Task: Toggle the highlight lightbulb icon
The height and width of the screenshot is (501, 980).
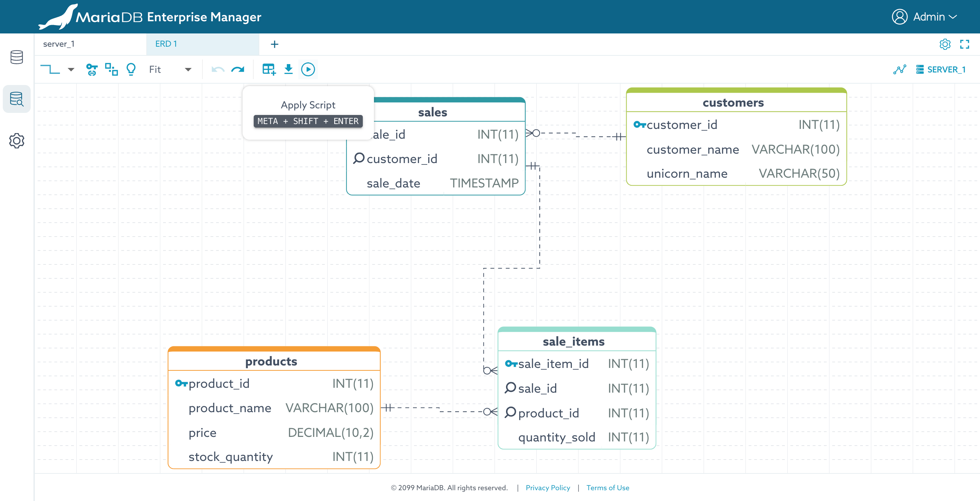Action: pos(131,69)
